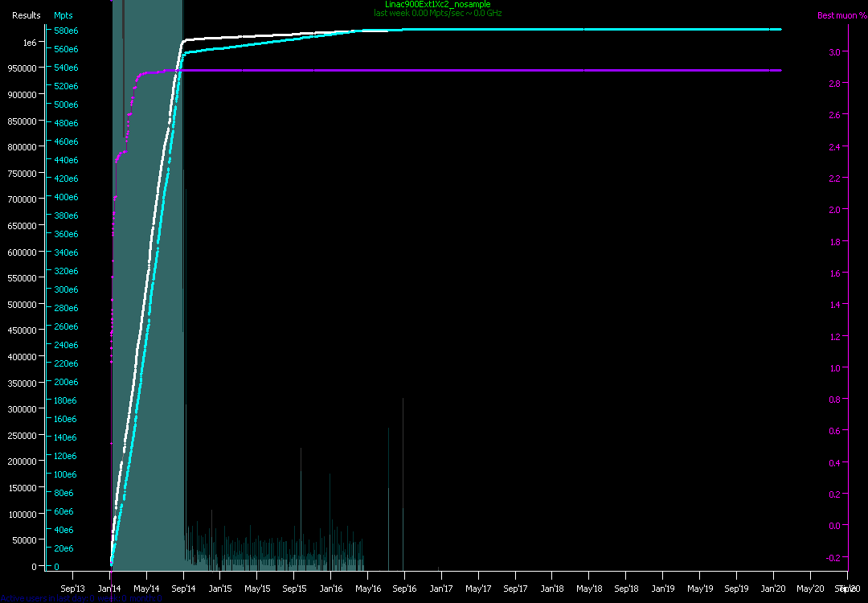The height and width of the screenshot is (603, 868).
Task: Click the right end of purple muon line
Action: (x=780, y=71)
